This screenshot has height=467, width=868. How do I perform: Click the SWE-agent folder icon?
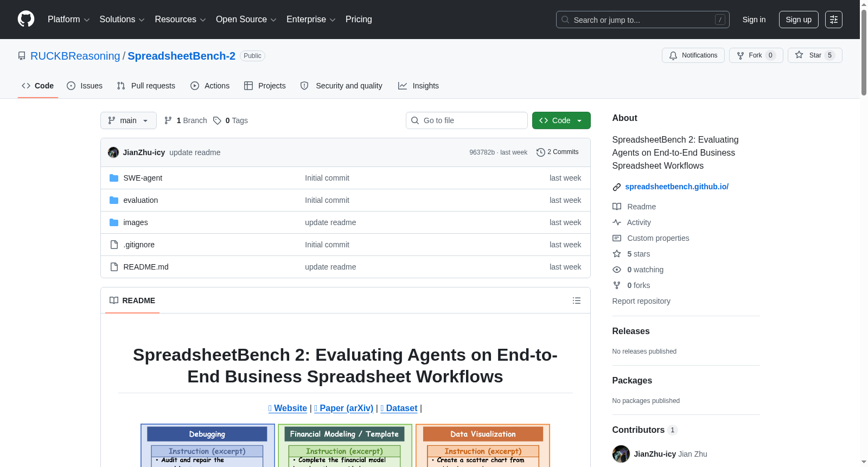pyautogui.click(x=114, y=178)
